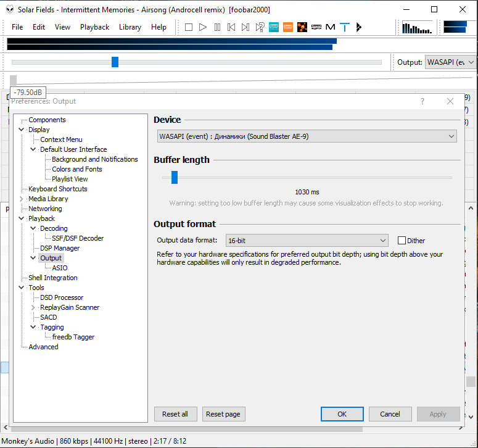Collapse the Tagging tree node
Screen dimensions: 478x448
click(33, 327)
